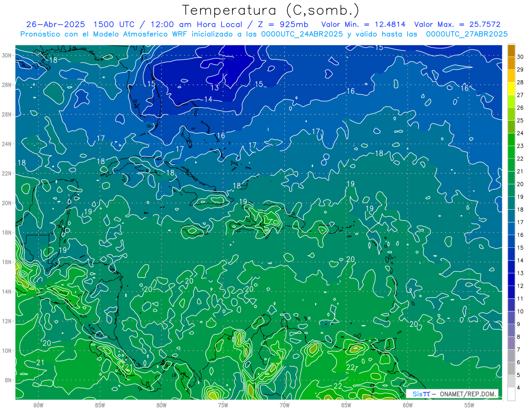Click the "80W" longitude axis label
The image size is (532, 411).
pos(161,405)
